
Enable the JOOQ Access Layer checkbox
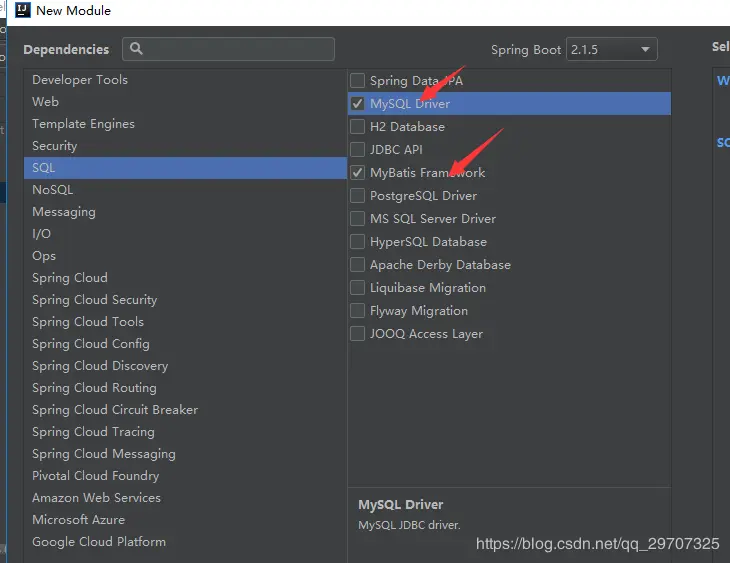coord(357,333)
